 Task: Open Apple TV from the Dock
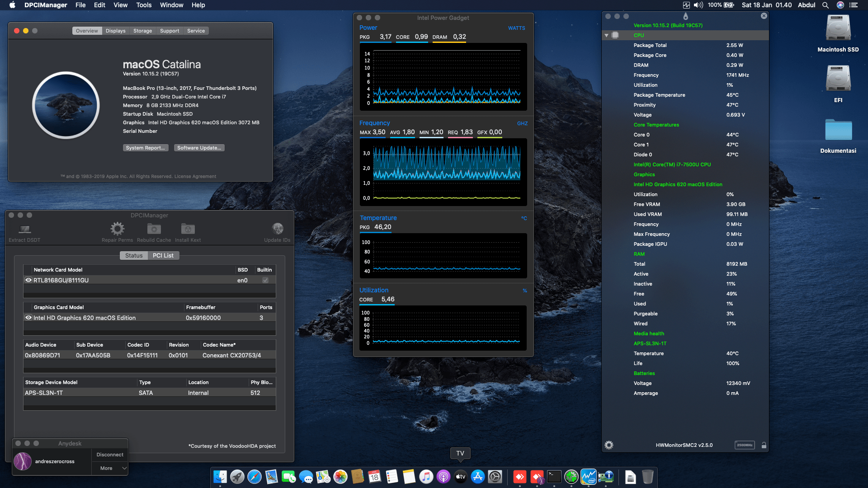(461, 477)
